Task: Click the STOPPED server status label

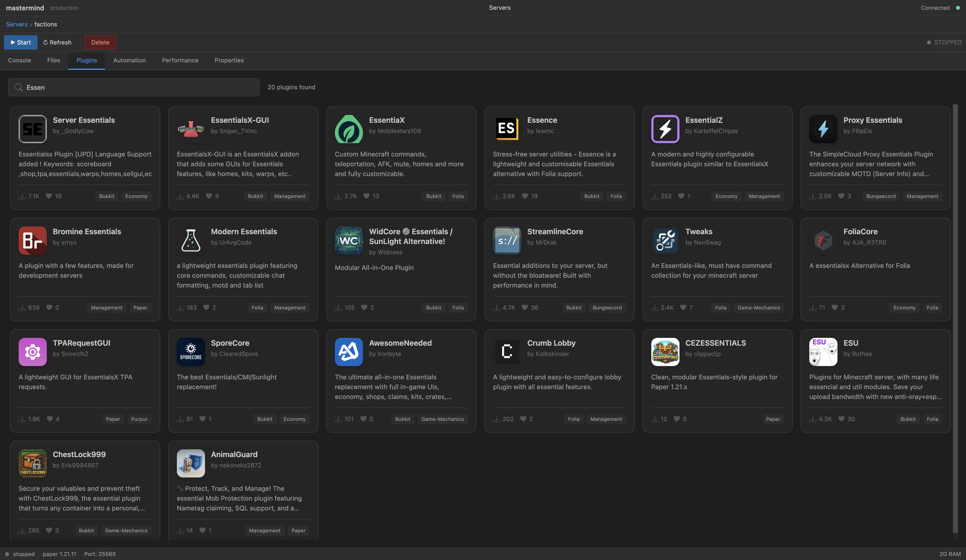Action: tap(944, 42)
